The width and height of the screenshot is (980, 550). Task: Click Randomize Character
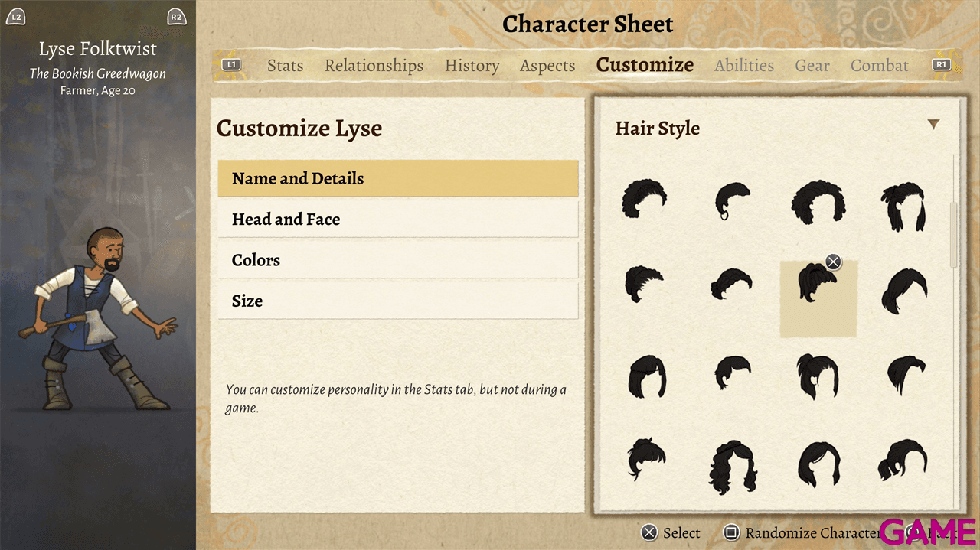(802, 532)
